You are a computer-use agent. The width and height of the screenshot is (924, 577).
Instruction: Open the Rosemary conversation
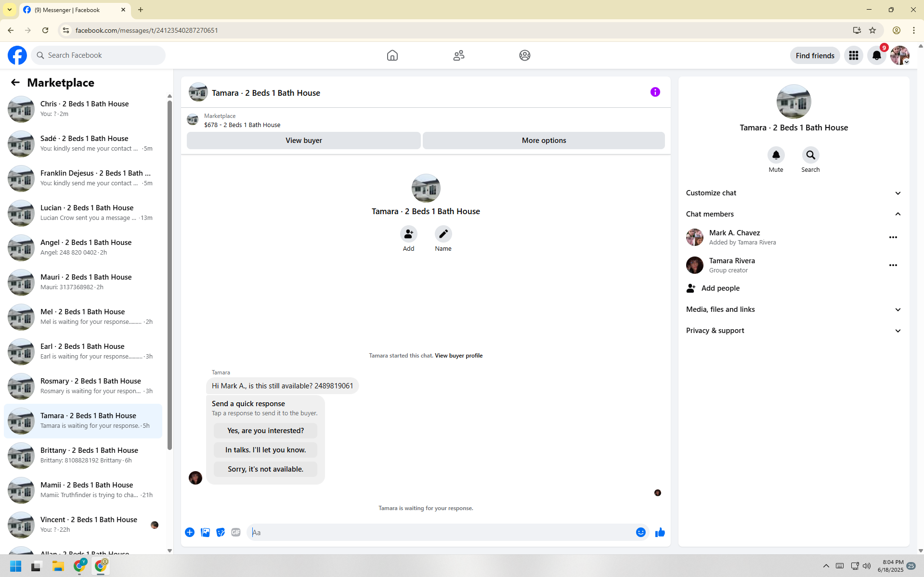click(x=83, y=386)
